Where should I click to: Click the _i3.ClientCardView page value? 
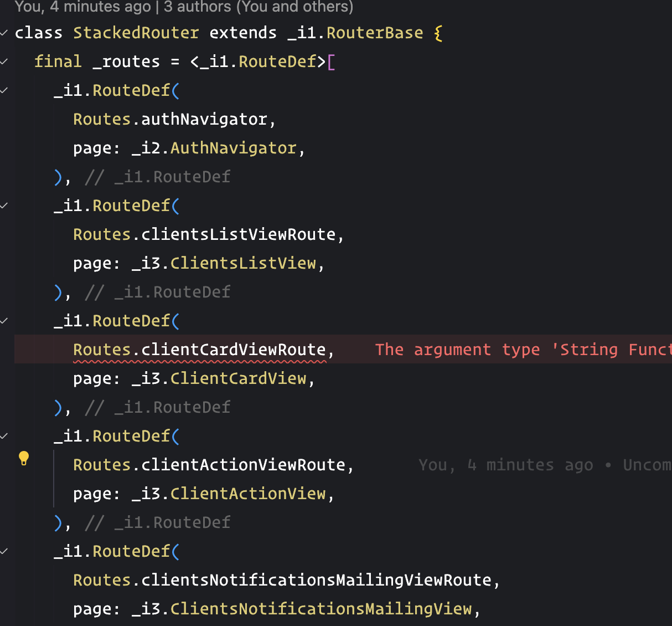pos(219,378)
